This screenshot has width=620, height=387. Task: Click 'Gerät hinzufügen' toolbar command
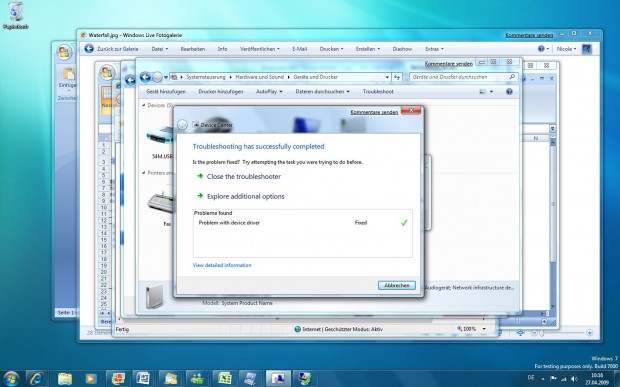(166, 91)
